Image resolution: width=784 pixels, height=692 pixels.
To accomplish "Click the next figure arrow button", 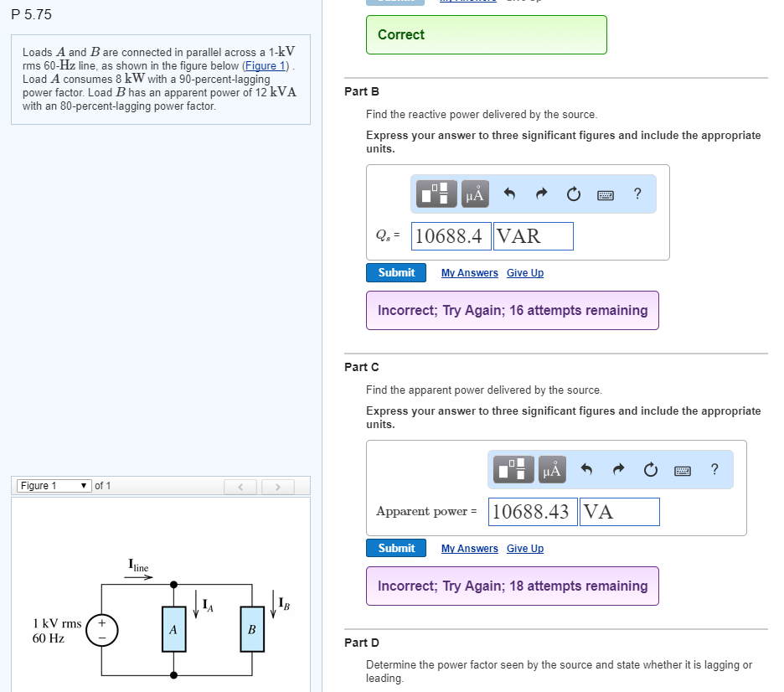I will point(277,487).
